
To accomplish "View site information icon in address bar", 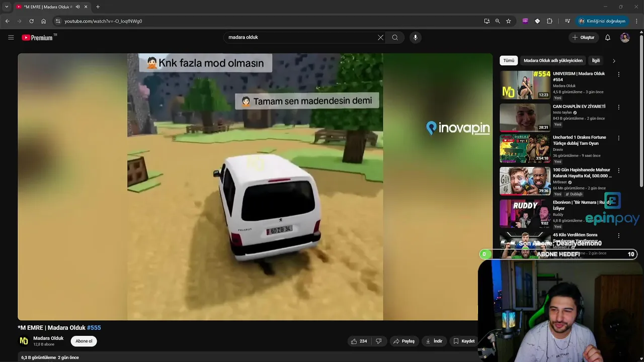I will (x=58, y=21).
